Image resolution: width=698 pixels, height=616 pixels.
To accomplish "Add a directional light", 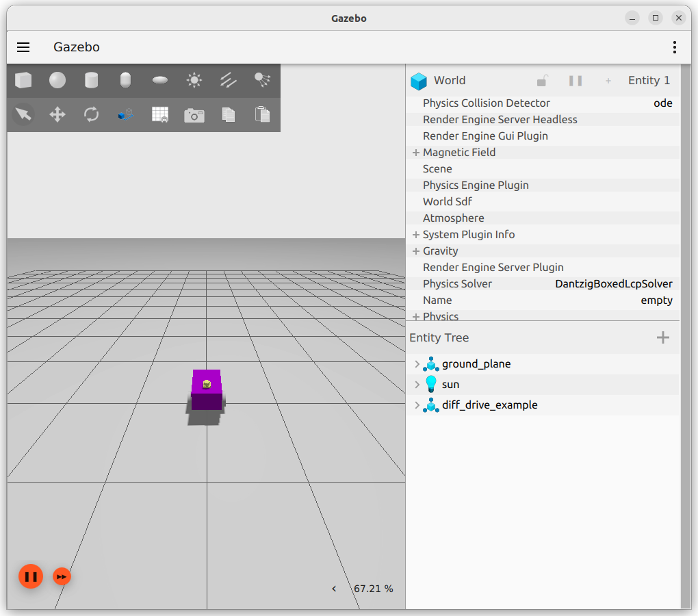I will pyautogui.click(x=228, y=81).
